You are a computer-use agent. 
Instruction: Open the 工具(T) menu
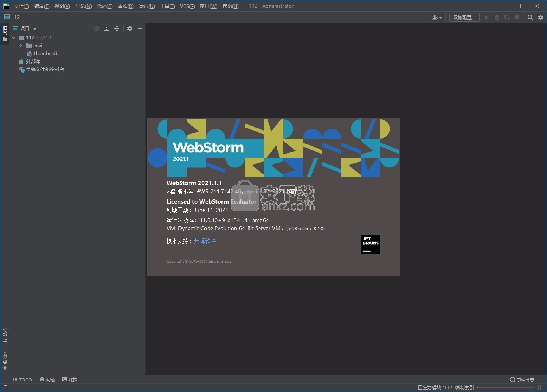tap(167, 6)
